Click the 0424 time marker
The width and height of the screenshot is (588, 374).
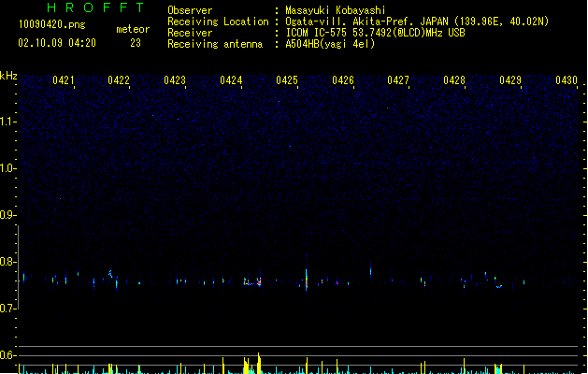(x=231, y=80)
